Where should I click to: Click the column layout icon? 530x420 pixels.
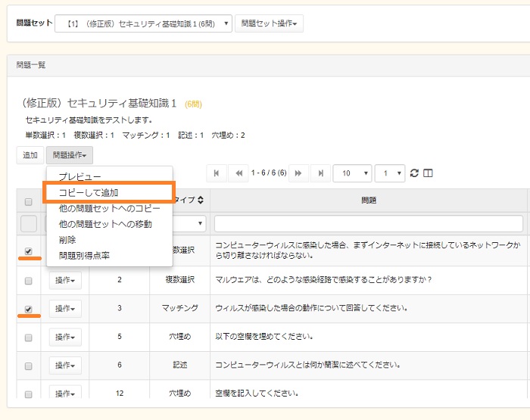click(x=428, y=173)
